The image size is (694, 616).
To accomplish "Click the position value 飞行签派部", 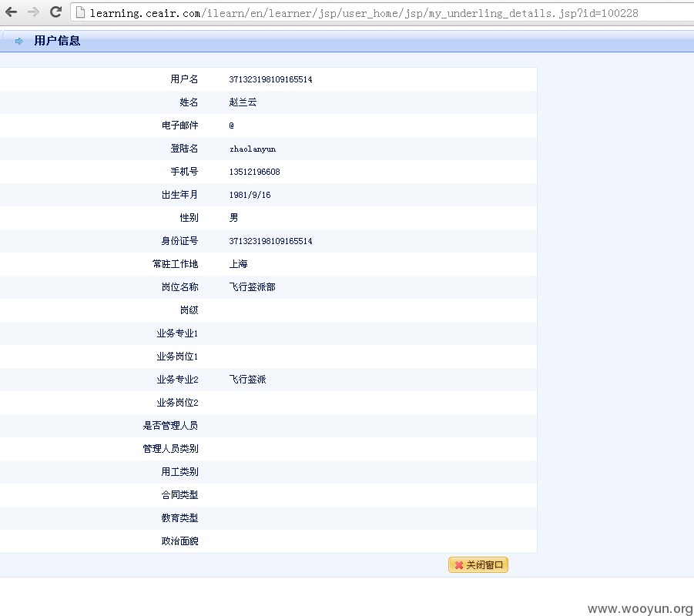I will (x=253, y=286).
